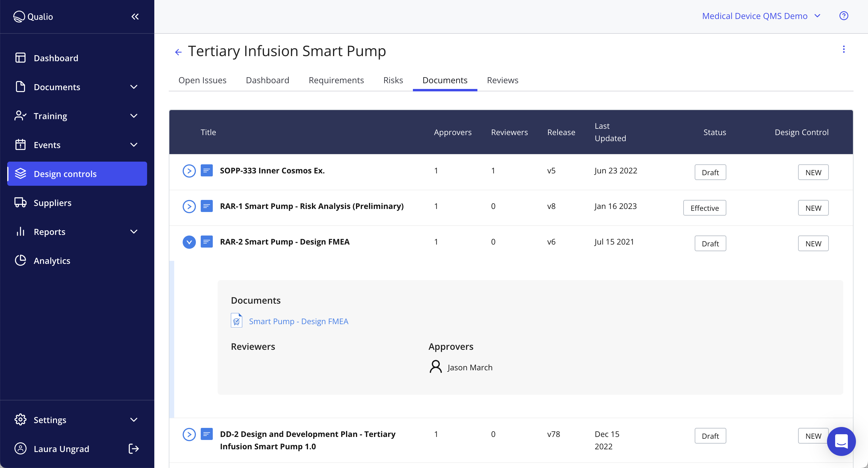This screenshot has width=868, height=468.
Task: Click the NEW badge on RAR-1 row
Action: click(x=813, y=208)
